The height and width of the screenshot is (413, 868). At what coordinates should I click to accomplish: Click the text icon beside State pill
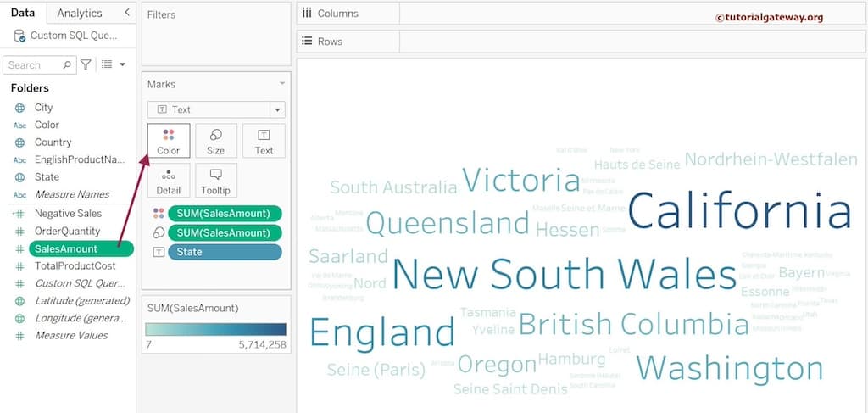pos(159,253)
